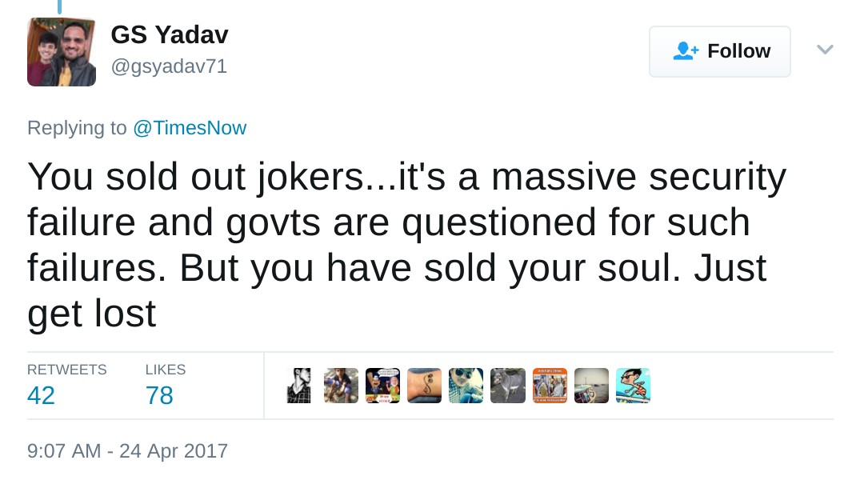View the 42 retweets list
The height and width of the screenshot is (480, 868).
[42, 395]
